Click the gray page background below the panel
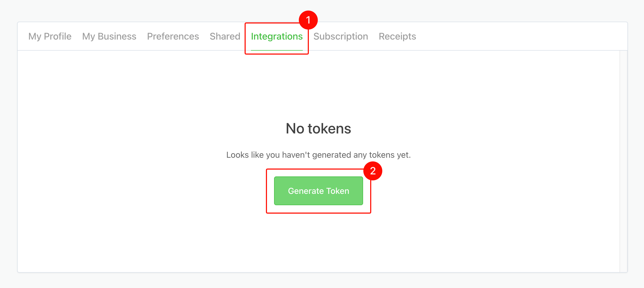 pyautogui.click(x=322, y=281)
